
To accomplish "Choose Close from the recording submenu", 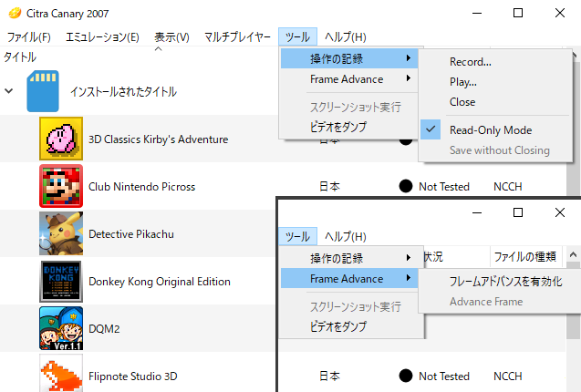I will tap(462, 102).
